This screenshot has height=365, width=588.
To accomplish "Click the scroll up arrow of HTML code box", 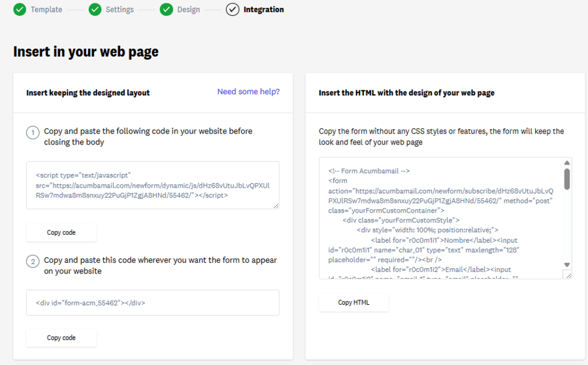I will [x=567, y=163].
